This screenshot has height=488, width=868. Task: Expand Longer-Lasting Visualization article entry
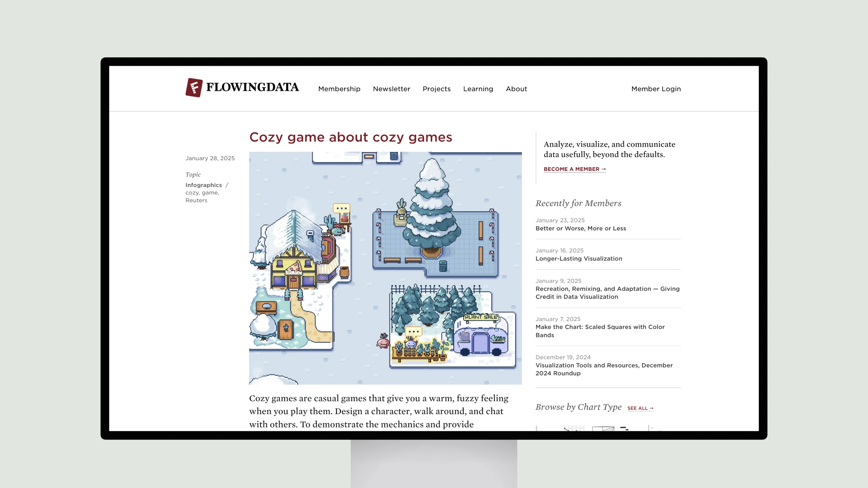578,258
